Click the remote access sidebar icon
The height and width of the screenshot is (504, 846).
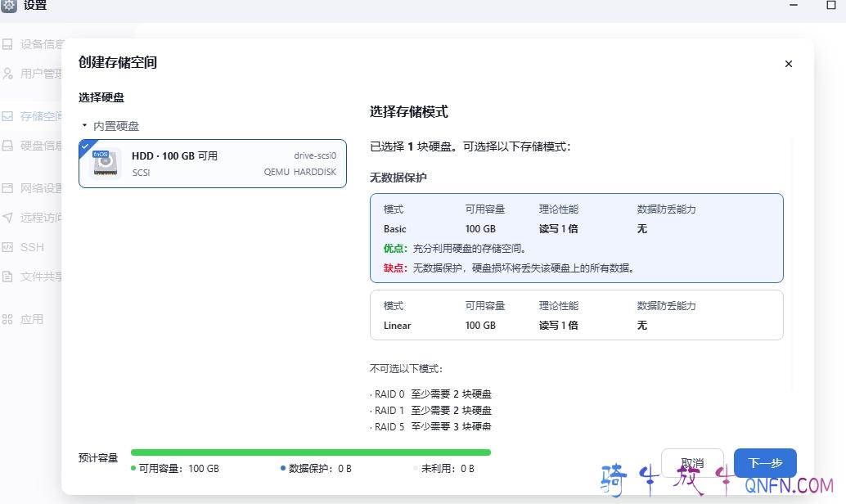pyautogui.click(x=7, y=218)
